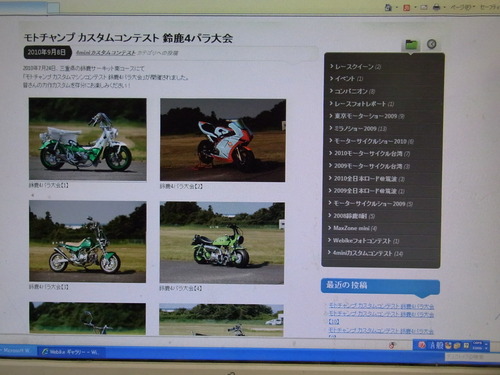Click the Read Mail envelope icon
500x375 pixels.
coord(424,7)
